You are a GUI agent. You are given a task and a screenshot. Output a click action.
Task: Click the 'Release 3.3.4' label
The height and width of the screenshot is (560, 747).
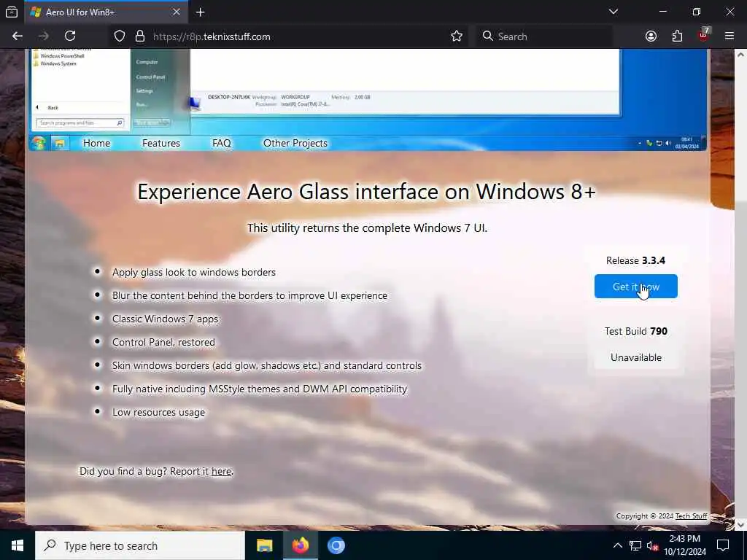pos(635,260)
